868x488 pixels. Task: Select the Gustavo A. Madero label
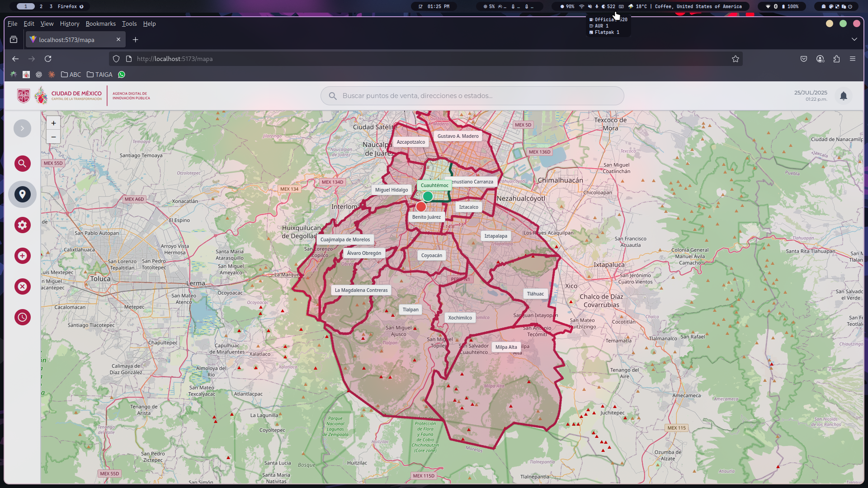(458, 136)
